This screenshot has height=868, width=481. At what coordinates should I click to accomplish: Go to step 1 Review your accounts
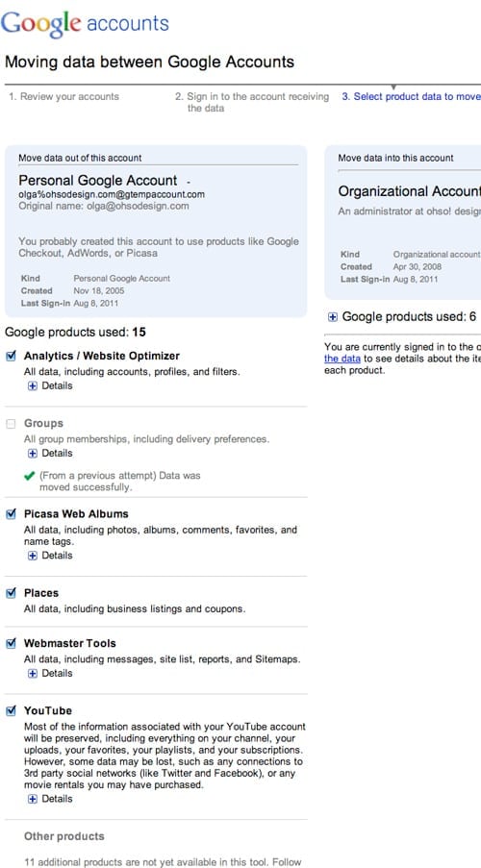(x=63, y=96)
